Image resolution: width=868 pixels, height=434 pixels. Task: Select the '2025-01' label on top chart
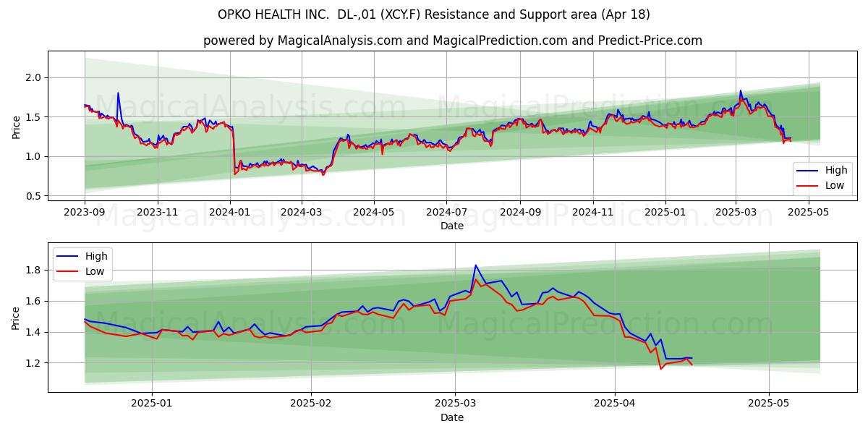click(665, 213)
